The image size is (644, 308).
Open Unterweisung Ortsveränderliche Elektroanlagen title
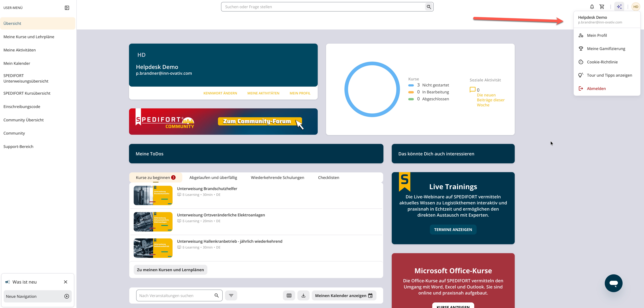tap(221, 215)
